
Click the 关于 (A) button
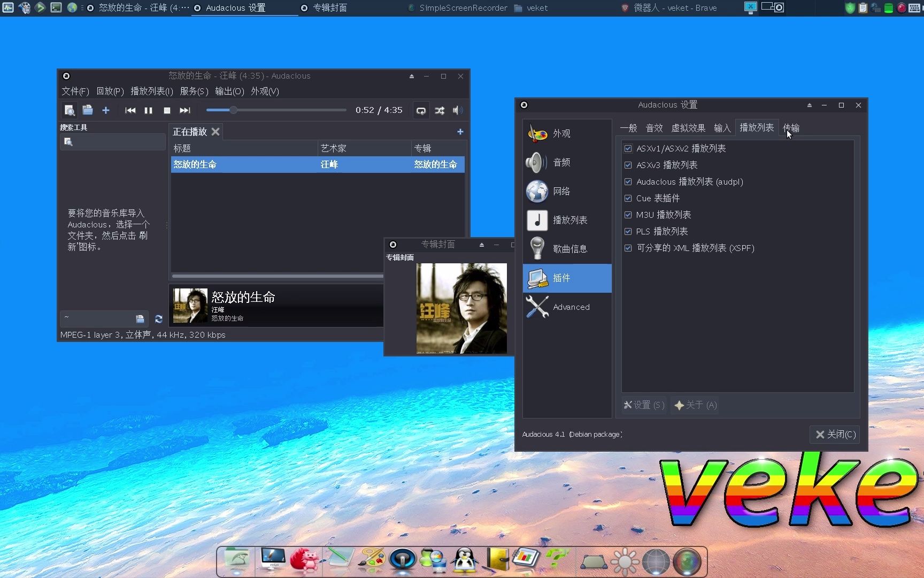click(x=696, y=405)
